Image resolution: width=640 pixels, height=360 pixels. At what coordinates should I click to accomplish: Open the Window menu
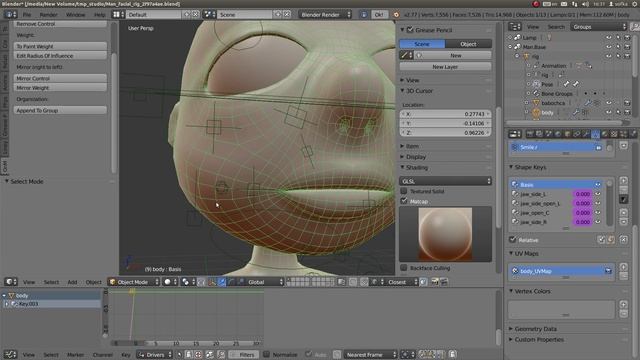click(76, 14)
